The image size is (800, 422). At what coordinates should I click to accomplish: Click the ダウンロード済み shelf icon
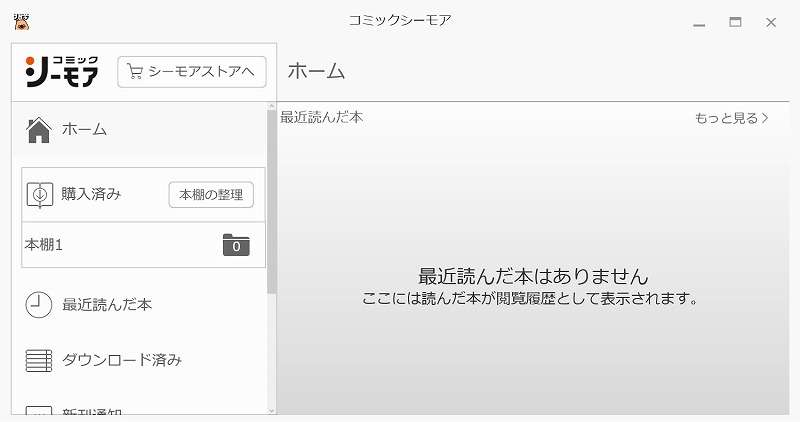(x=39, y=360)
